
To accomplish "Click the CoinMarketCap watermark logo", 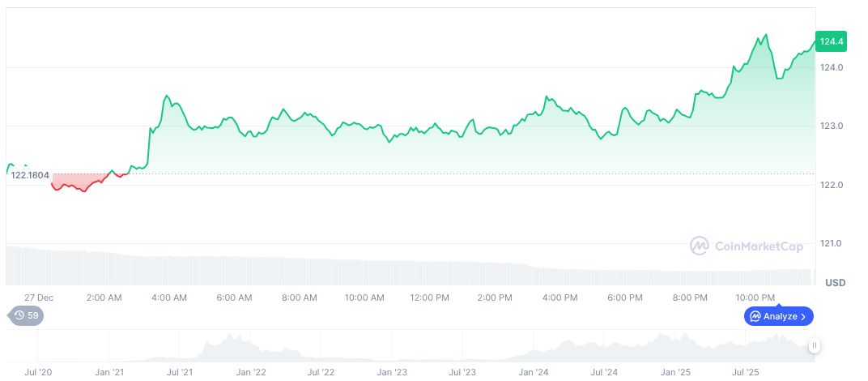I will [x=700, y=246].
